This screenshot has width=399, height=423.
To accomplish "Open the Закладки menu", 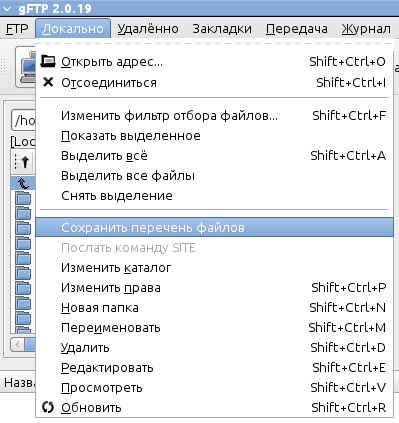I will click(x=222, y=29).
